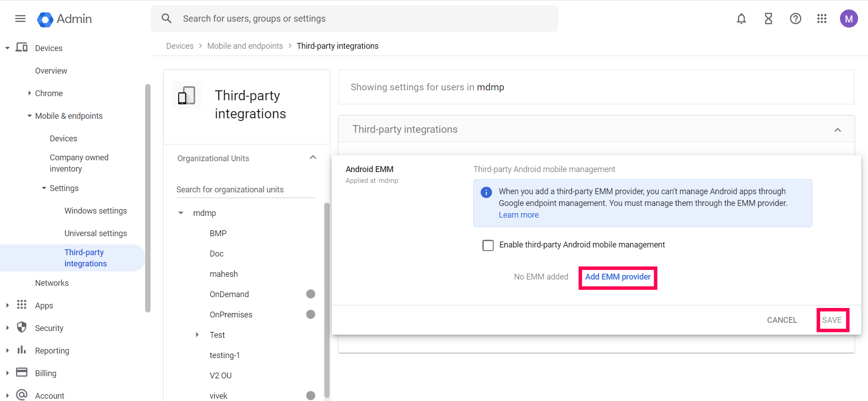Enable third-party Android mobile management checkbox
Image resolution: width=868 pixels, height=401 pixels.
(488, 245)
